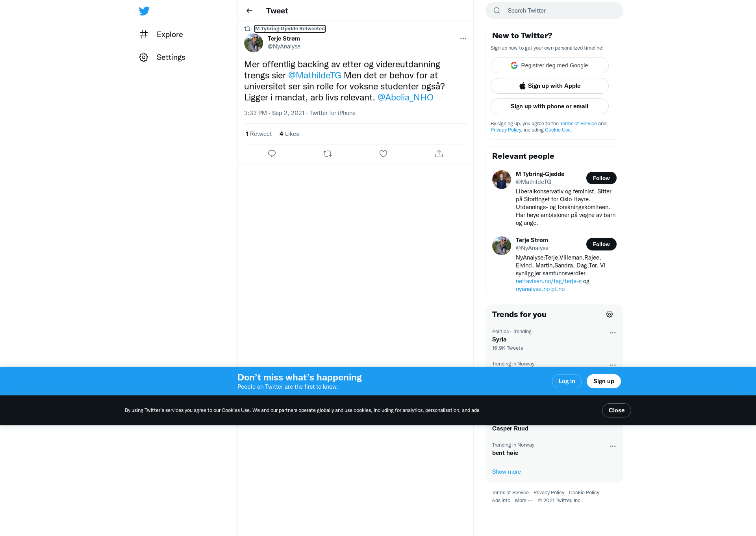Open Explore from the sidebar

(x=161, y=34)
